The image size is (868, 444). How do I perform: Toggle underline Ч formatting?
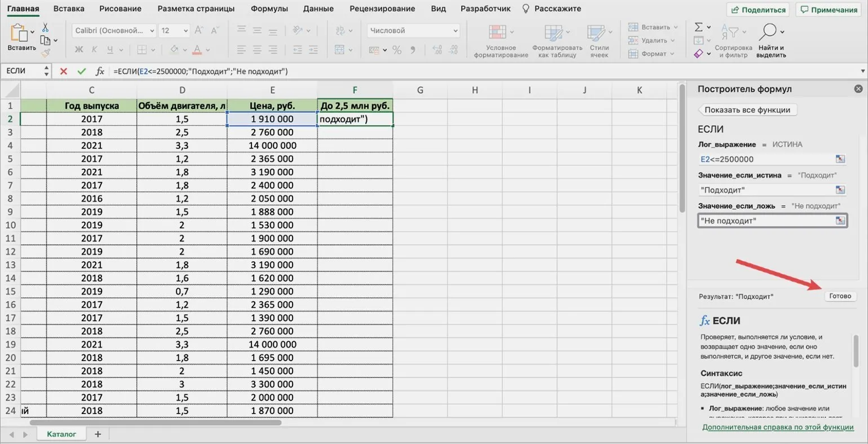[x=110, y=50]
